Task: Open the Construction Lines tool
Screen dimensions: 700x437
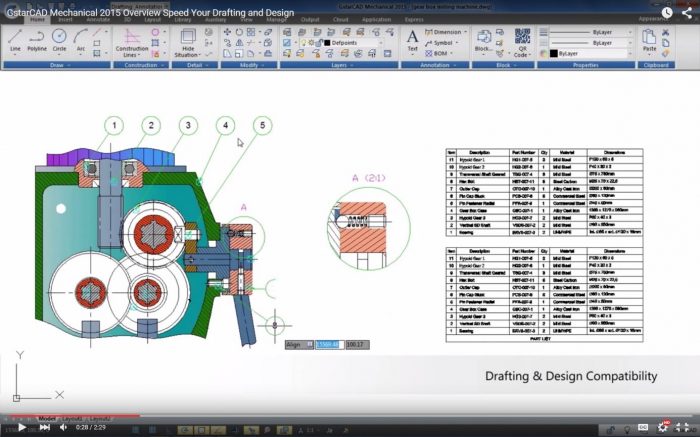Action: point(132,42)
